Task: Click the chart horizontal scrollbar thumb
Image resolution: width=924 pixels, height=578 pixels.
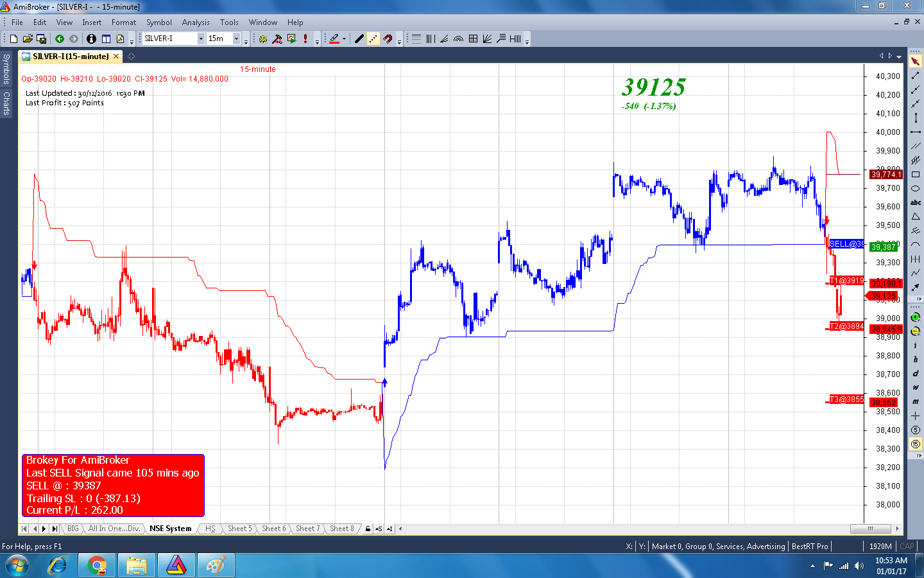Action: 871,529
